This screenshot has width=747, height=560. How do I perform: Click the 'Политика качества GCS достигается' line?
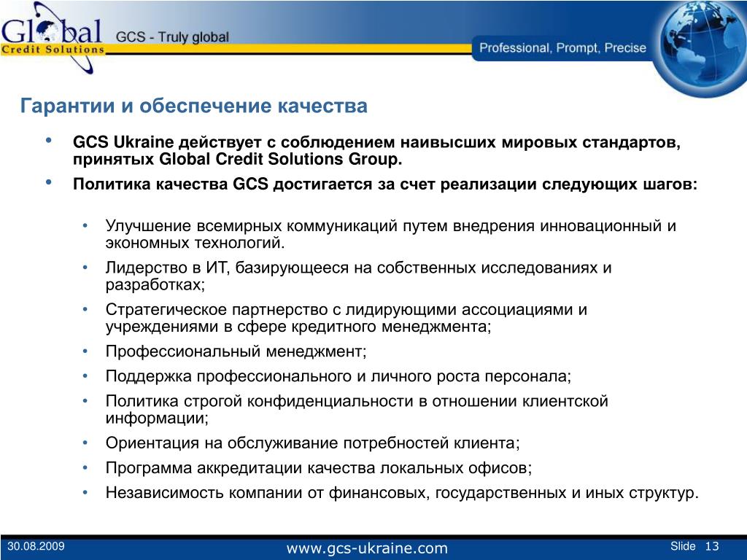[x=385, y=184]
